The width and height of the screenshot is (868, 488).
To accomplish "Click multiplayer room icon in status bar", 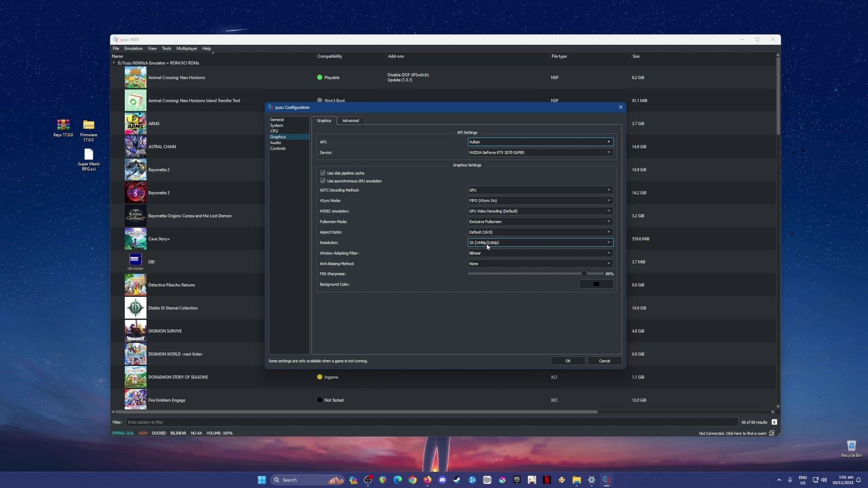I will [772, 433].
